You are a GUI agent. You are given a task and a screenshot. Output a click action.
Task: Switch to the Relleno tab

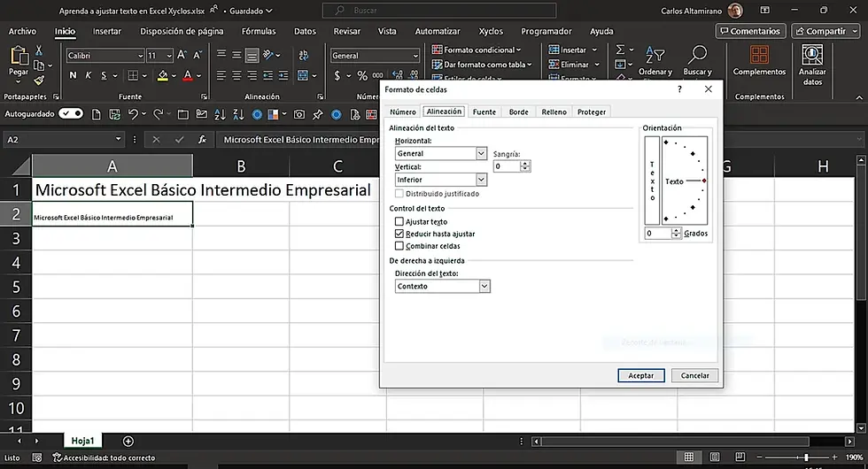[x=554, y=111]
